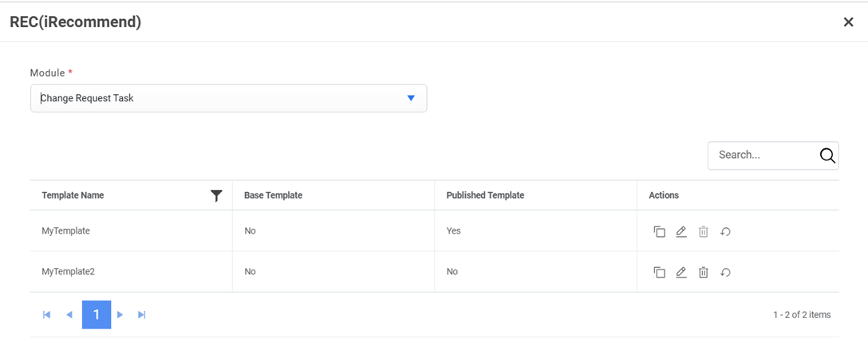Reset the MyTemplate row
The height and width of the screenshot is (358, 868).
[726, 231]
